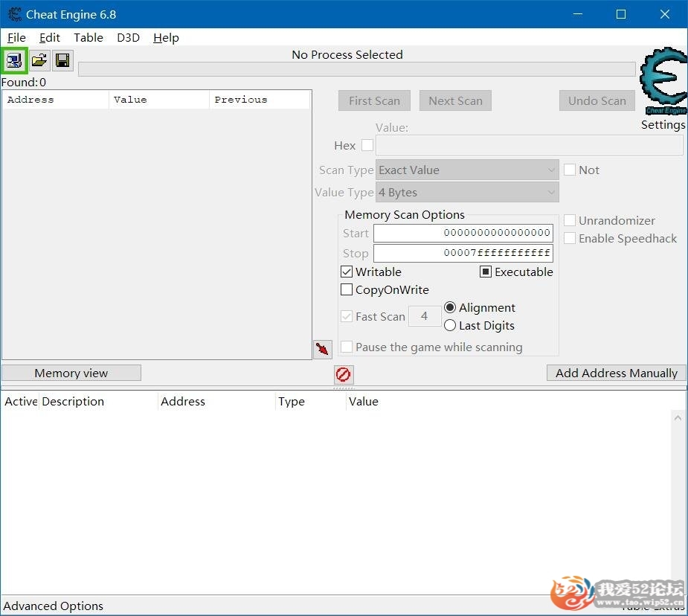The height and width of the screenshot is (616, 688).
Task: Open the process list icon
Action: pyautogui.click(x=14, y=60)
